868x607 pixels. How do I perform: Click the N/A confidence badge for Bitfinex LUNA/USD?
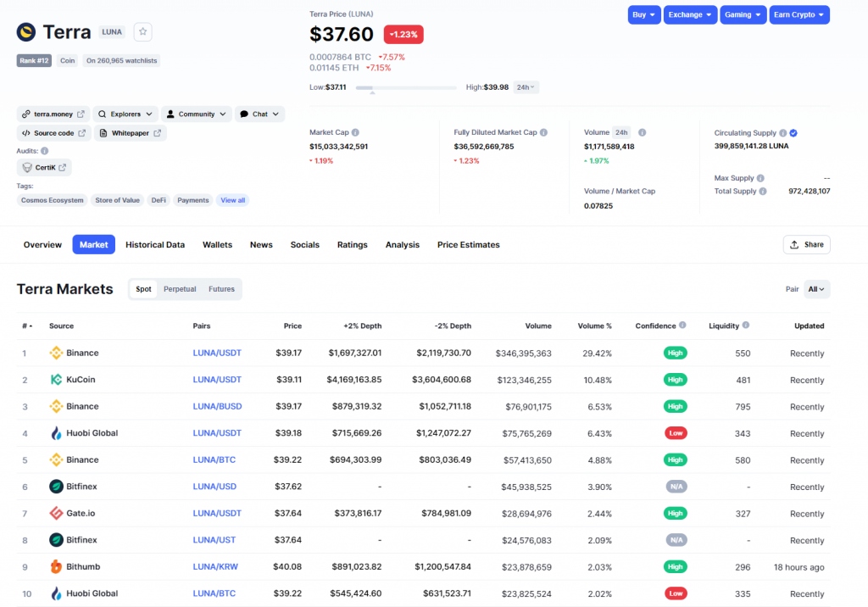pyautogui.click(x=676, y=487)
